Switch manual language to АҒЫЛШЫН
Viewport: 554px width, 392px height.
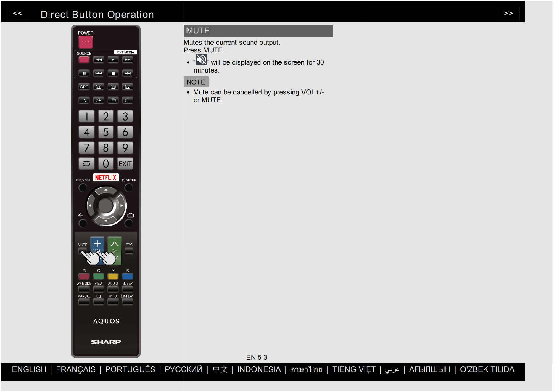pos(430,369)
